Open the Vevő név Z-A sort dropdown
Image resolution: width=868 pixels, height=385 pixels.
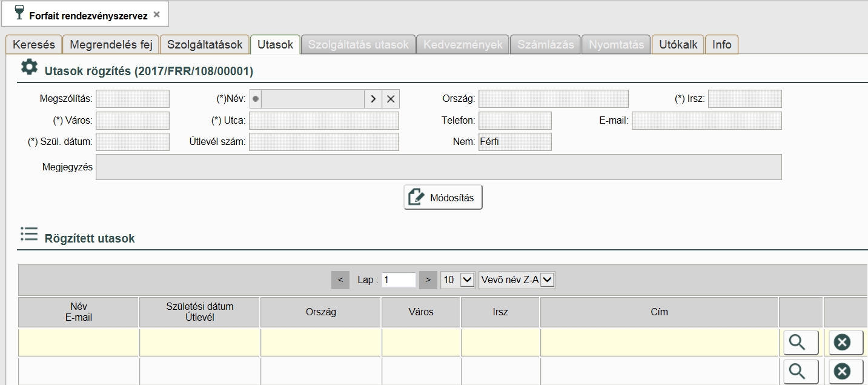point(517,280)
